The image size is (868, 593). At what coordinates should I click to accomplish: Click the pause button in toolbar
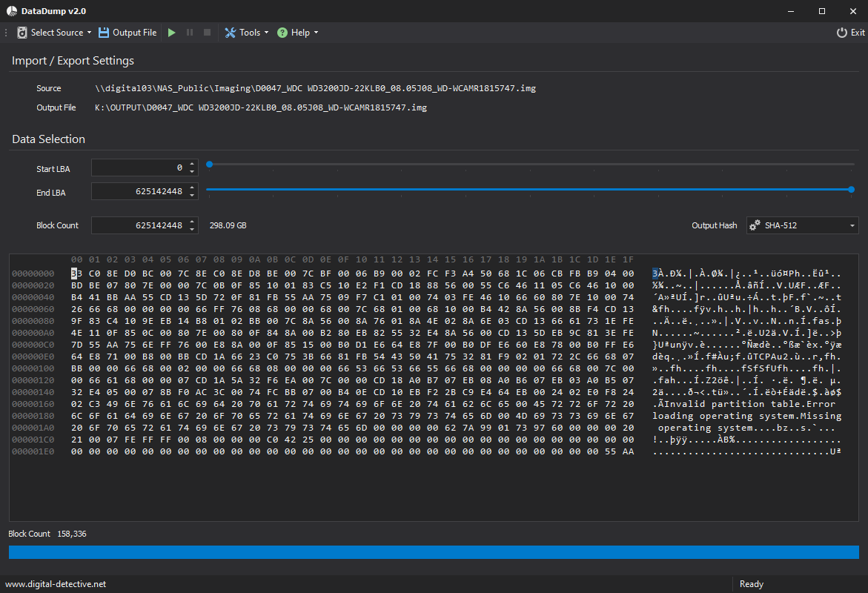click(x=190, y=33)
